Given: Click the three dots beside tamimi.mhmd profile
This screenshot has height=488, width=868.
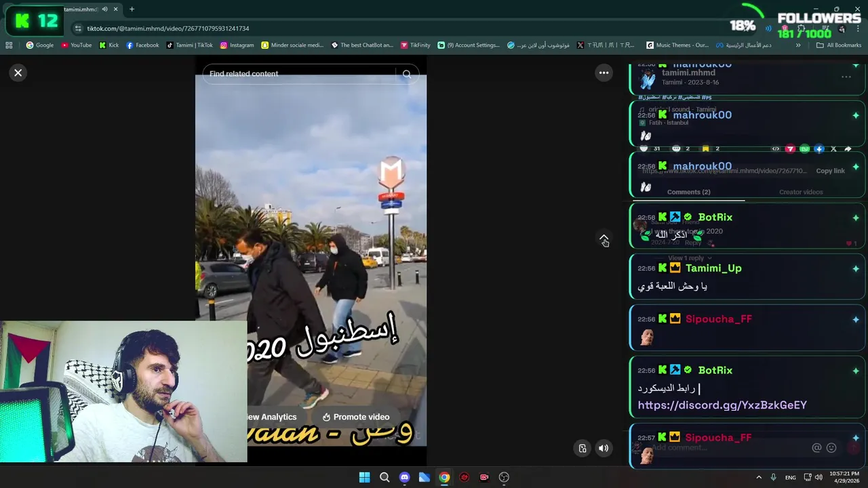Looking at the screenshot, I should [x=846, y=77].
